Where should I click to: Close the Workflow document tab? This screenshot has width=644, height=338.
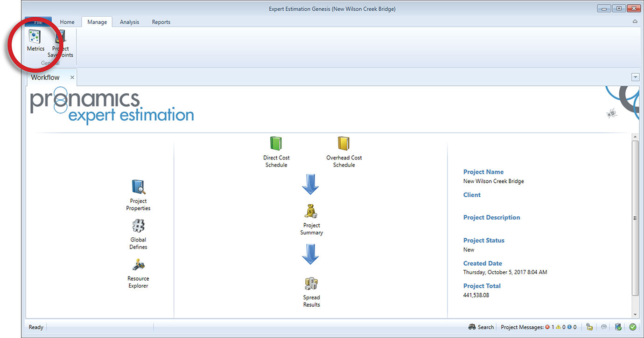(72, 77)
